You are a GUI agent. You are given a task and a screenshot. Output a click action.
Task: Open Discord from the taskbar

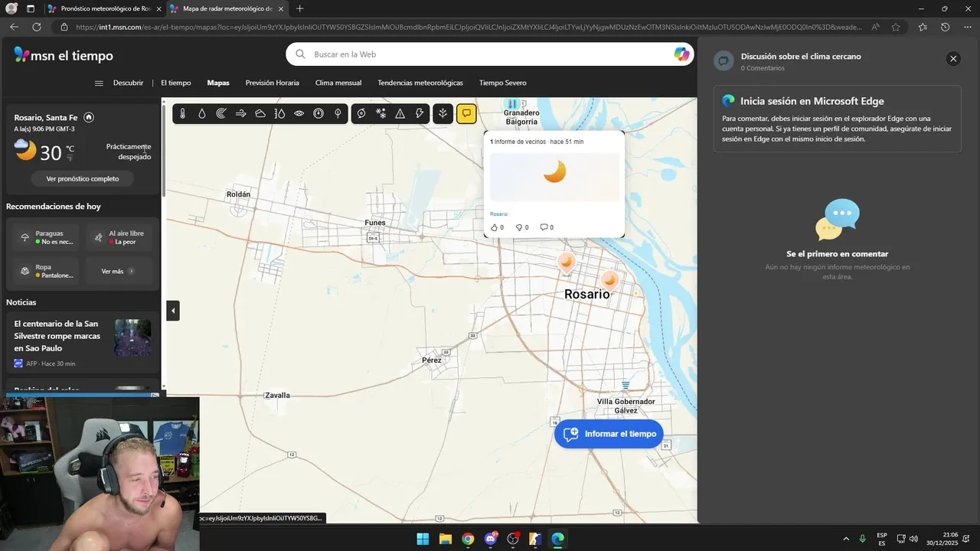[x=491, y=539]
